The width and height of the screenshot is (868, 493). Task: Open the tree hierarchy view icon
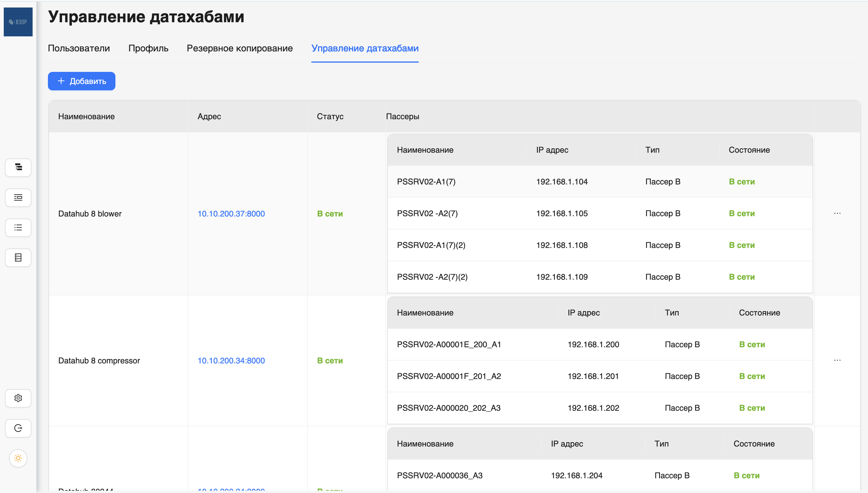(x=18, y=167)
